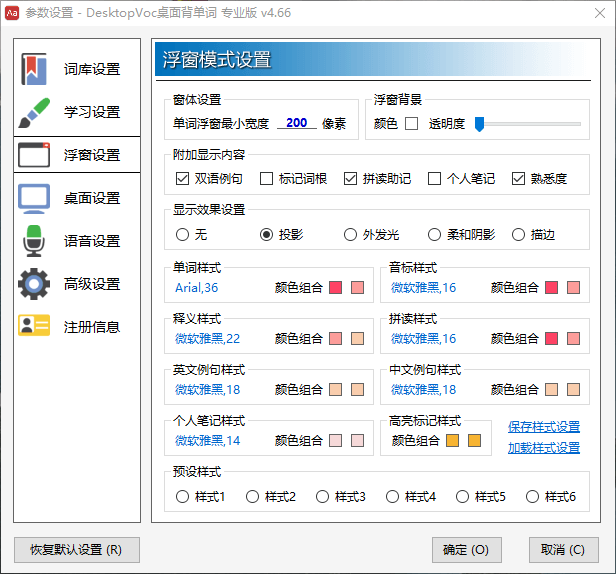Click second orange swatch of 高亮标记样式
Screen dimensions: 616x574
pos(475,441)
